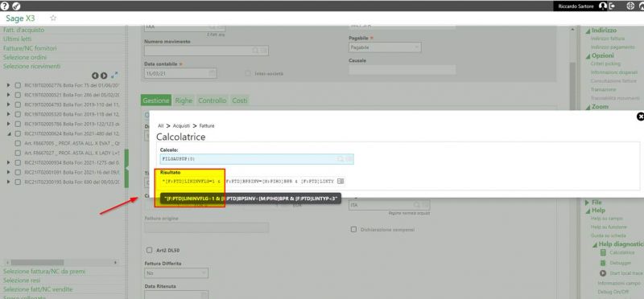Screen dimensions: 644x299
Task: Click the logout icon in the top bar
Action: [612, 6]
